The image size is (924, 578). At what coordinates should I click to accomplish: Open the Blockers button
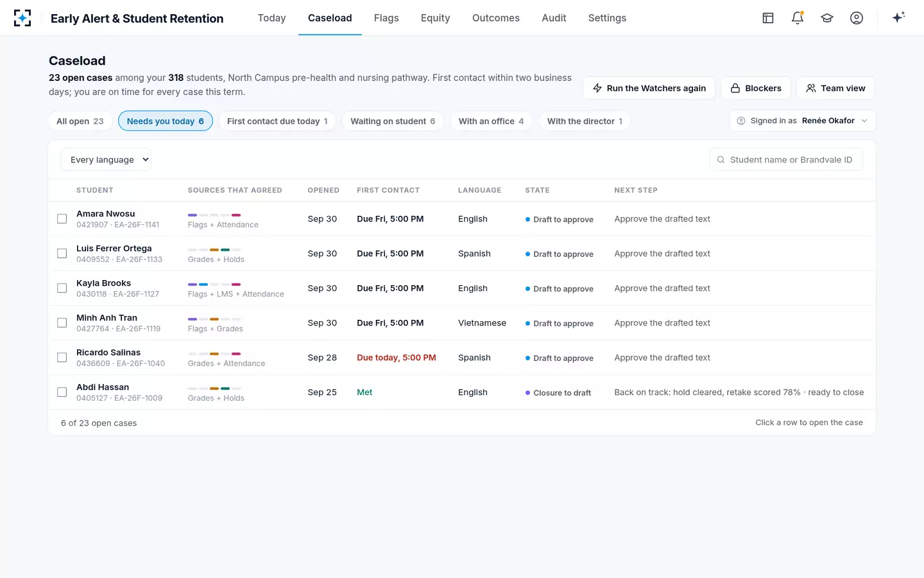(756, 88)
